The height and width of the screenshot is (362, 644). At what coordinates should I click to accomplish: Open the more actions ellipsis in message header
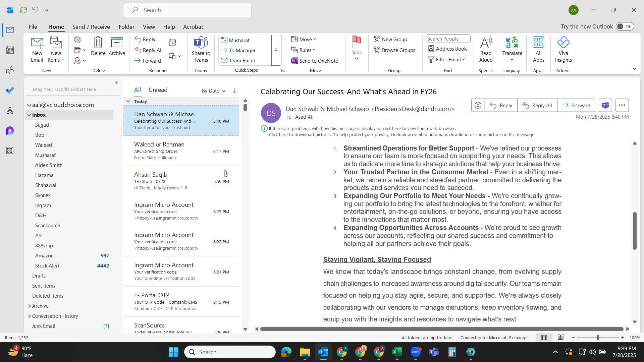(622, 105)
